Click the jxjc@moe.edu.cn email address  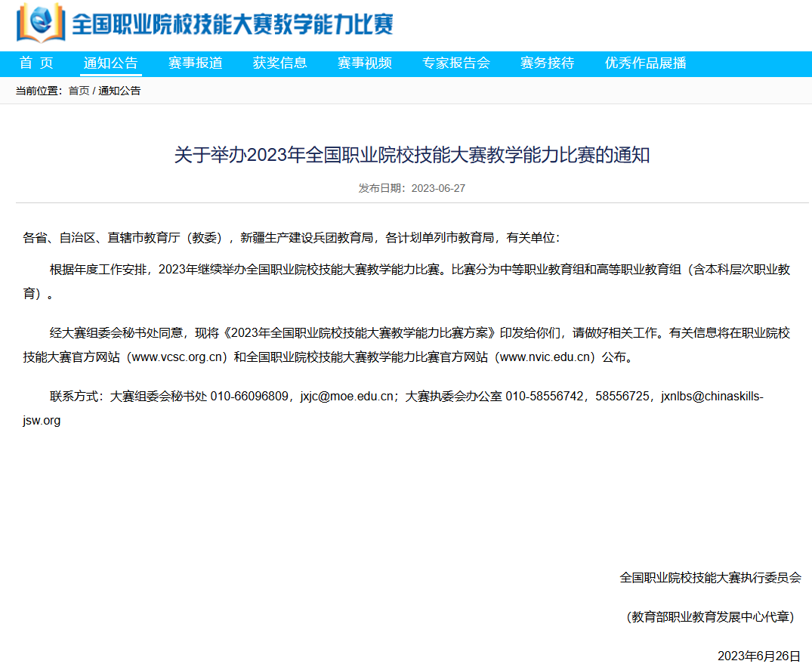coord(347,397)
